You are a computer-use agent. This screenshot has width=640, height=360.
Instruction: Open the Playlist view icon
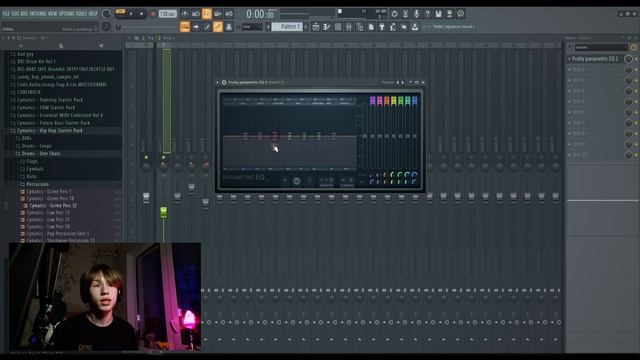(x=316, y=27)
